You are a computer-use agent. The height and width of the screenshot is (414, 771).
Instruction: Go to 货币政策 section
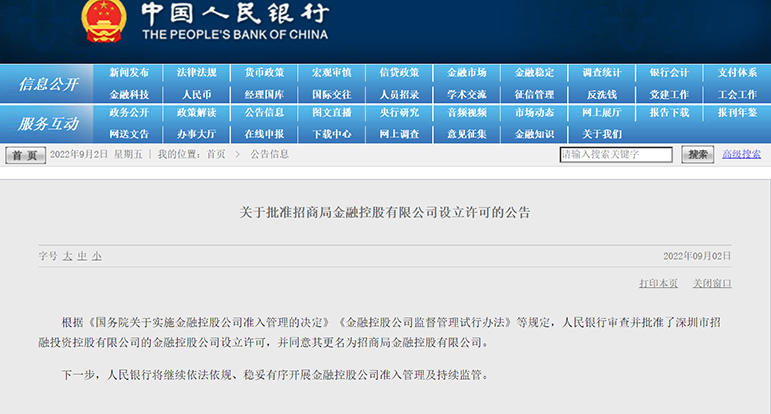pyautogui.click(x=265, y=73)
